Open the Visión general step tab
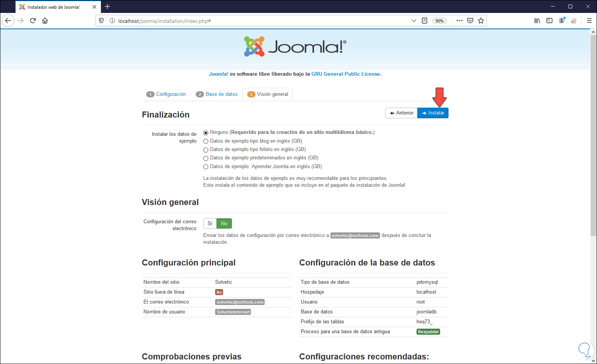The image size is (597, 364). pyautogui.click(x=268, y=94)
